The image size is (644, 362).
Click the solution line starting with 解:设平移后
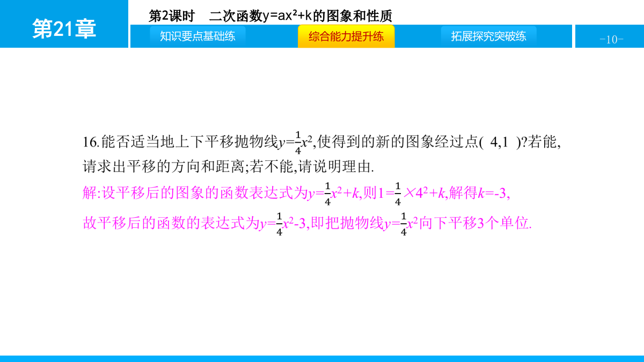tap(296, 194)
